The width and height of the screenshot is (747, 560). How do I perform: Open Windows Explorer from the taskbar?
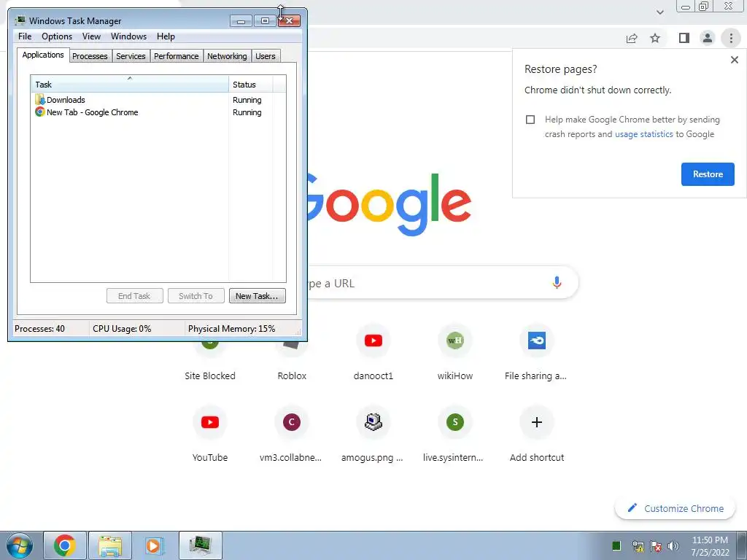110,545
